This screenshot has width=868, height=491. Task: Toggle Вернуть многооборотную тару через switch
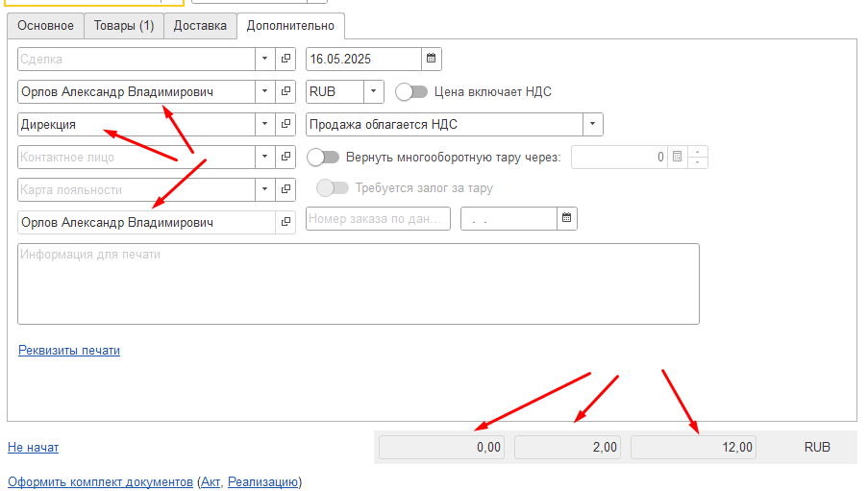point(323,158)
